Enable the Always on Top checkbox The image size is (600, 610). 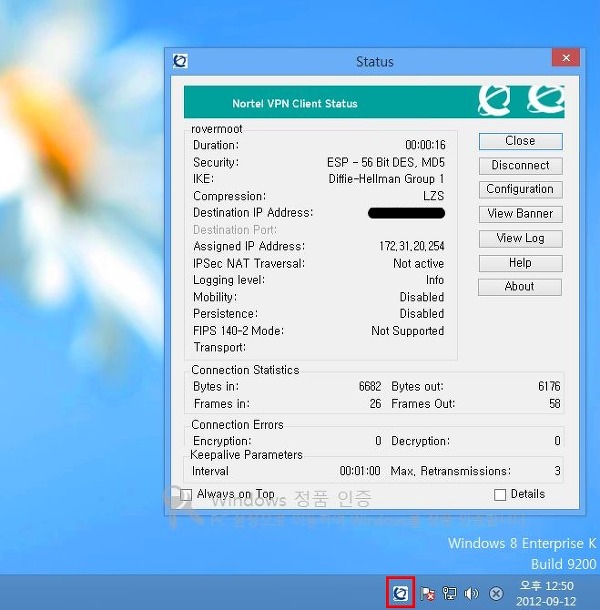[x=186, y=495]
